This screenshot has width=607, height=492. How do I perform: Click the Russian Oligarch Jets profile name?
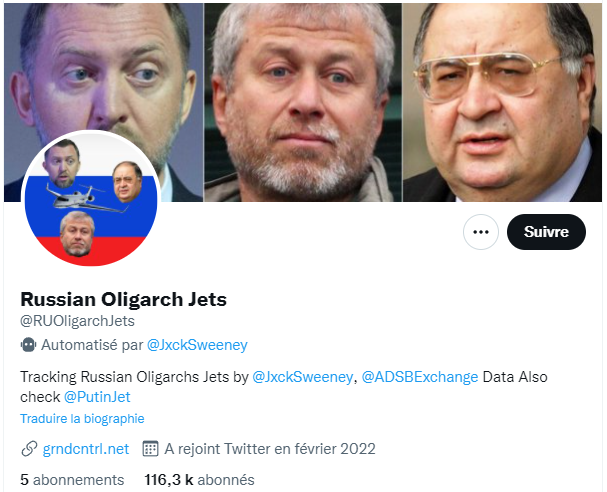click(123, 299)
